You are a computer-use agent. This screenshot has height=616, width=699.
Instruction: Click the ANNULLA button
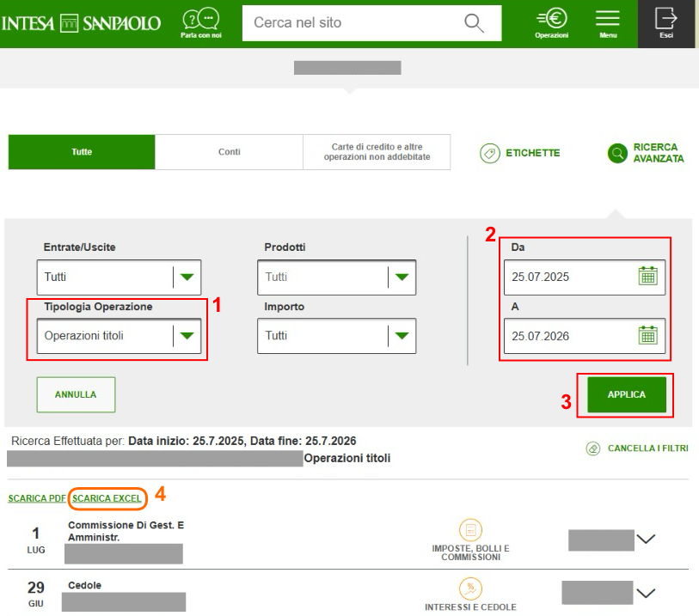(x=76, y=394)
